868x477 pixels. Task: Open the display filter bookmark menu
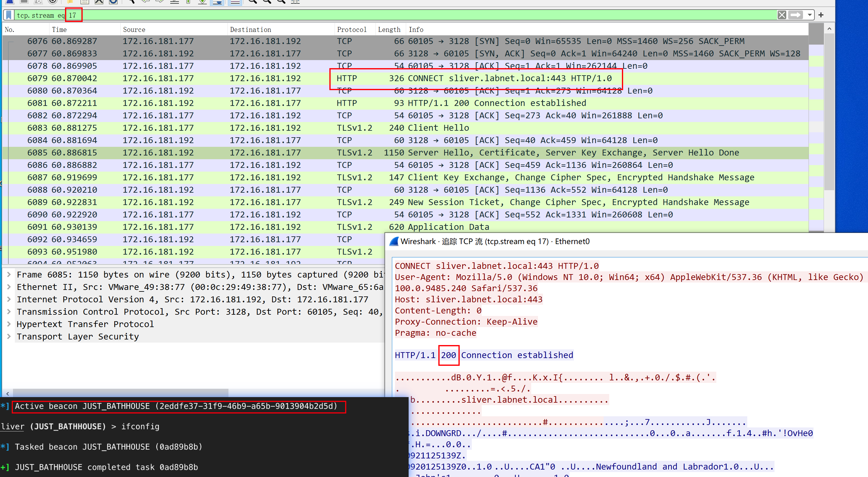pyautogui.click(x=9, y=15)
